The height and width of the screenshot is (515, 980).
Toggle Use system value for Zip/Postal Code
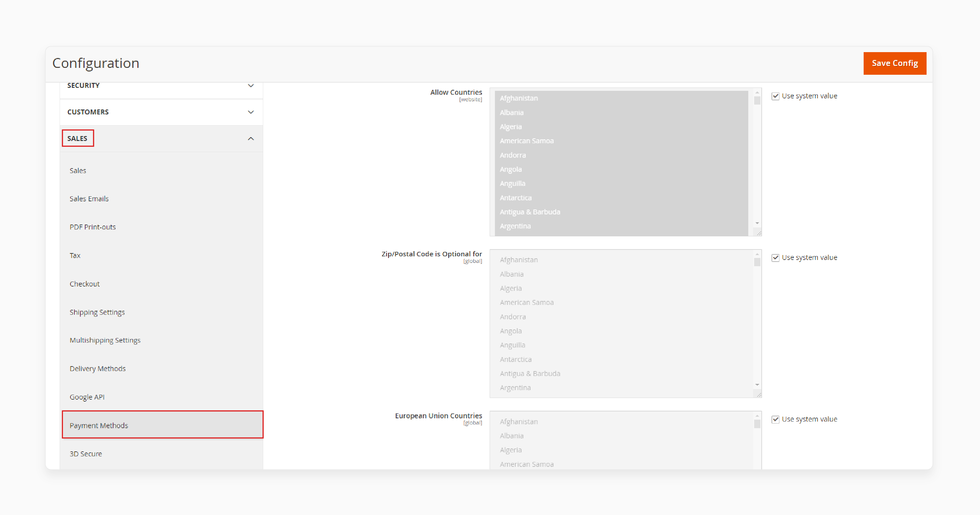point(776,258)
